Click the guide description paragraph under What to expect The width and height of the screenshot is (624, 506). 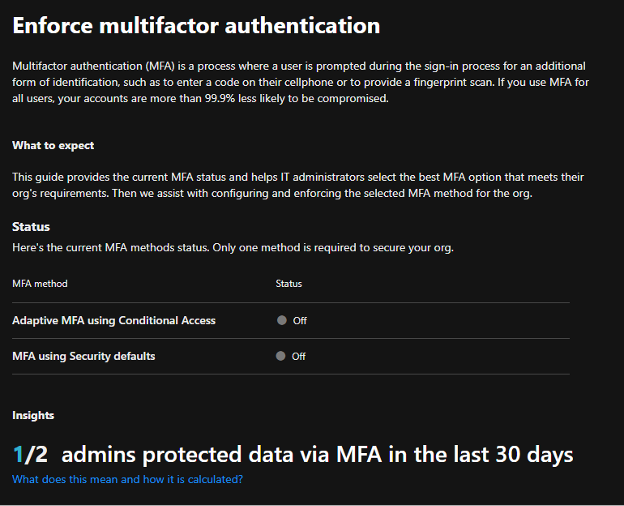coord(298,185)
